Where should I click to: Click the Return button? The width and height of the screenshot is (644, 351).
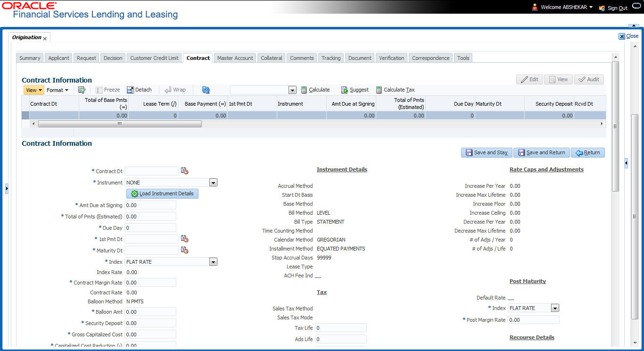(588, 152)
